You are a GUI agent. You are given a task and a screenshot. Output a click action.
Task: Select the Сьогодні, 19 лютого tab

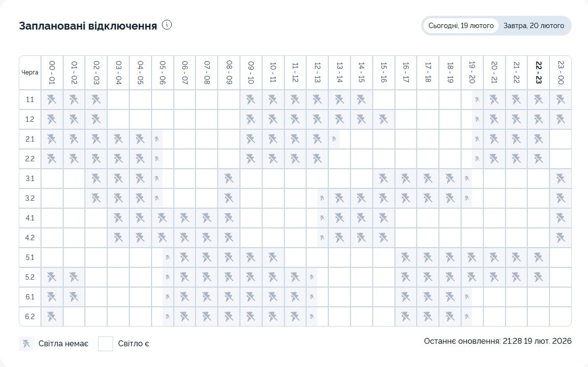(x=461, y=26)
